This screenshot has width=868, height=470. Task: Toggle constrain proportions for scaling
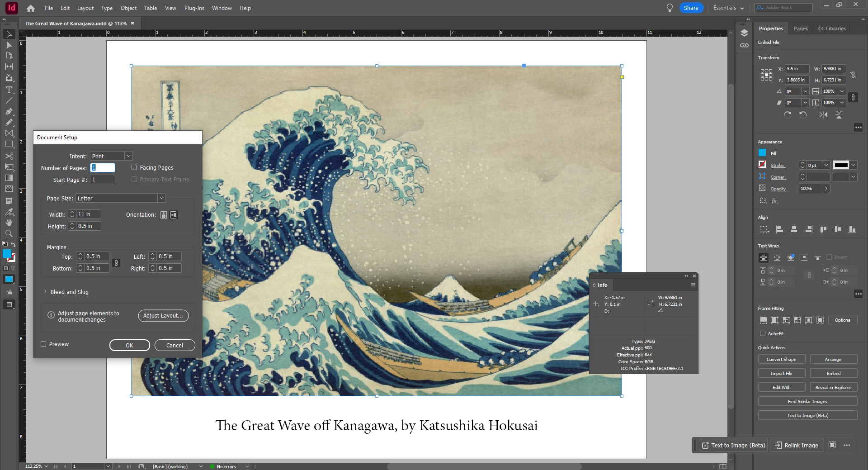853,97
